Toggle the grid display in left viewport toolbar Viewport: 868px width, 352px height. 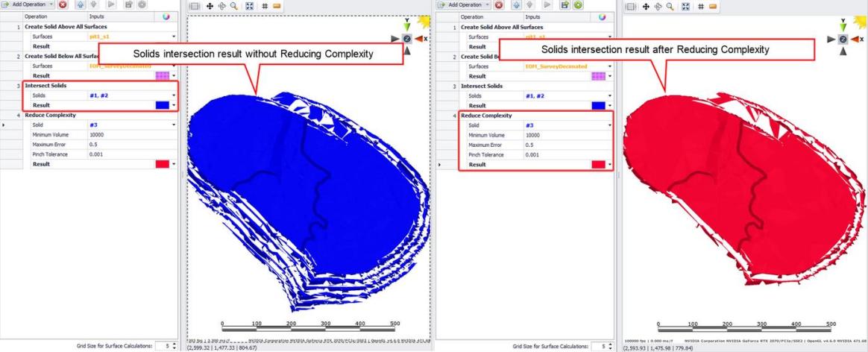(262, 5)
